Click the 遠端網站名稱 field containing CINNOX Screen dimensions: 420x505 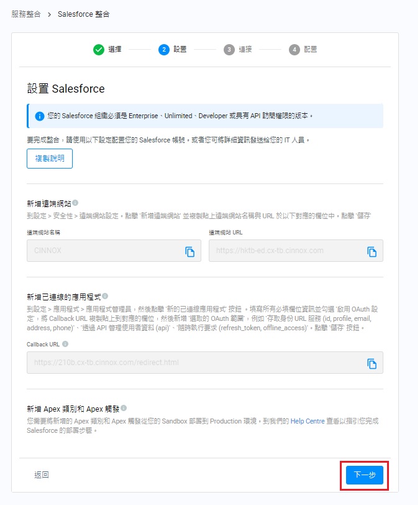tap(114, 251)
